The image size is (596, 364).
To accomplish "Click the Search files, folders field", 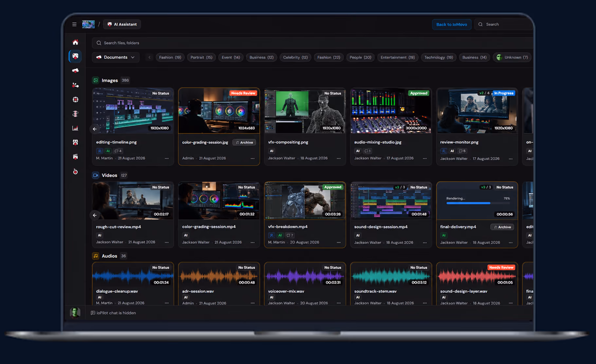I will tap(313, 43).
